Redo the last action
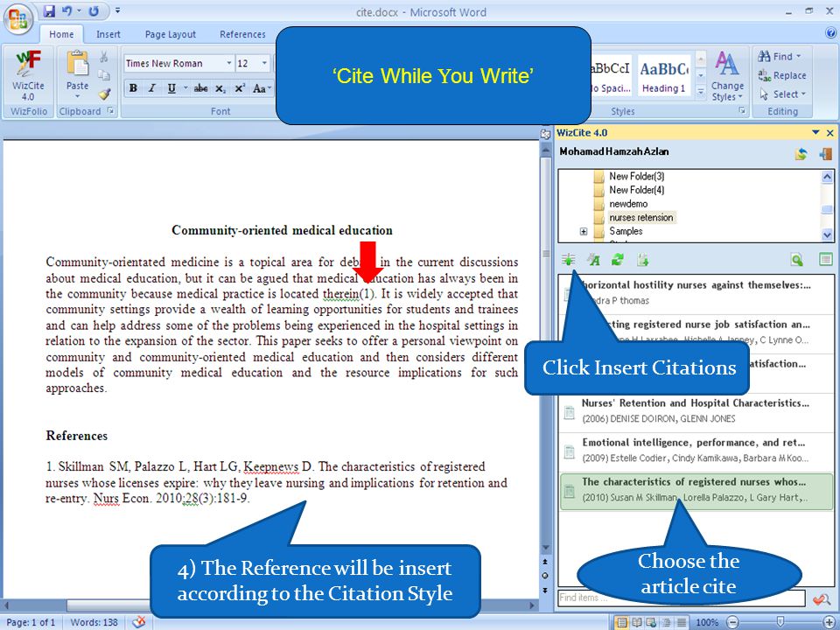Viewport: 840px width, 630px height. click(x=94, y=10)
